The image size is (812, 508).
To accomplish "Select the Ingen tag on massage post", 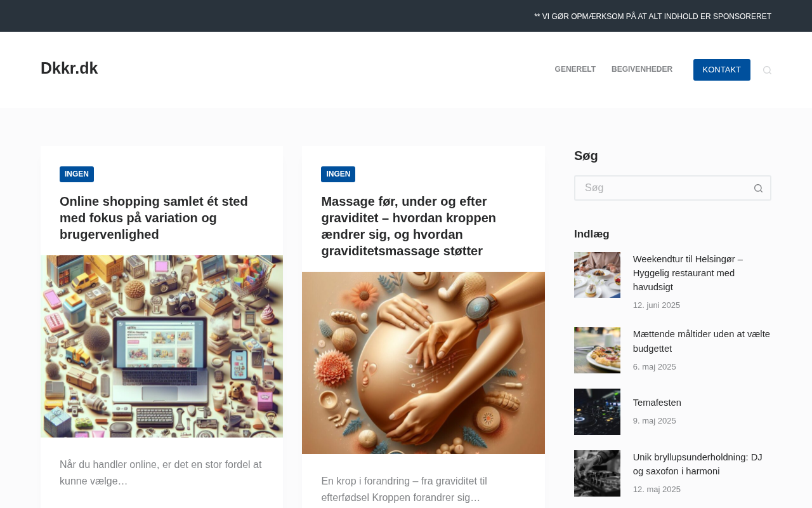I will coord(338,174).
